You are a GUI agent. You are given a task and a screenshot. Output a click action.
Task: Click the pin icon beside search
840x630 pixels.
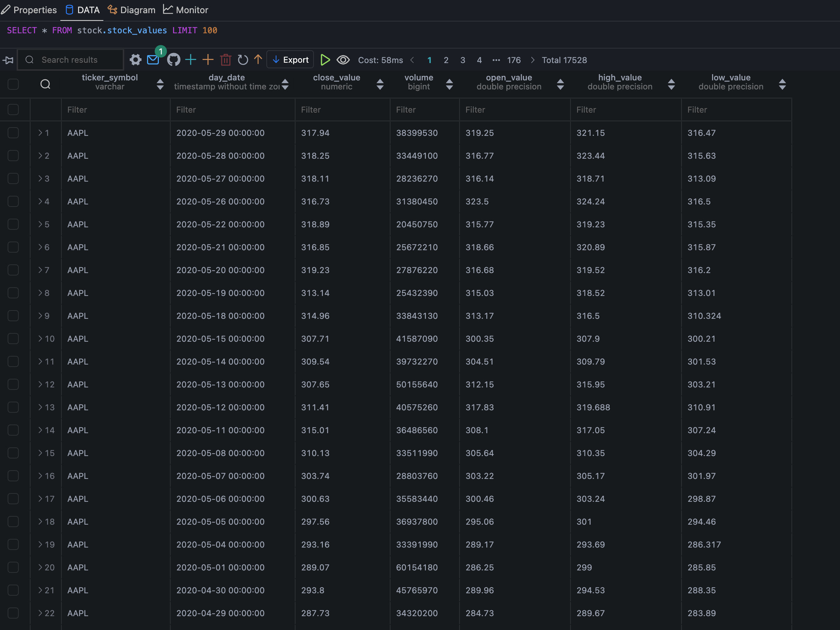(x=8, y=60)
